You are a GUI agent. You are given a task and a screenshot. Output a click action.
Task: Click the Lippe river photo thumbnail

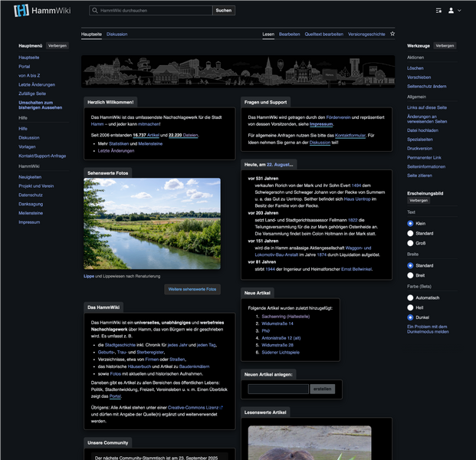(152, 224)
